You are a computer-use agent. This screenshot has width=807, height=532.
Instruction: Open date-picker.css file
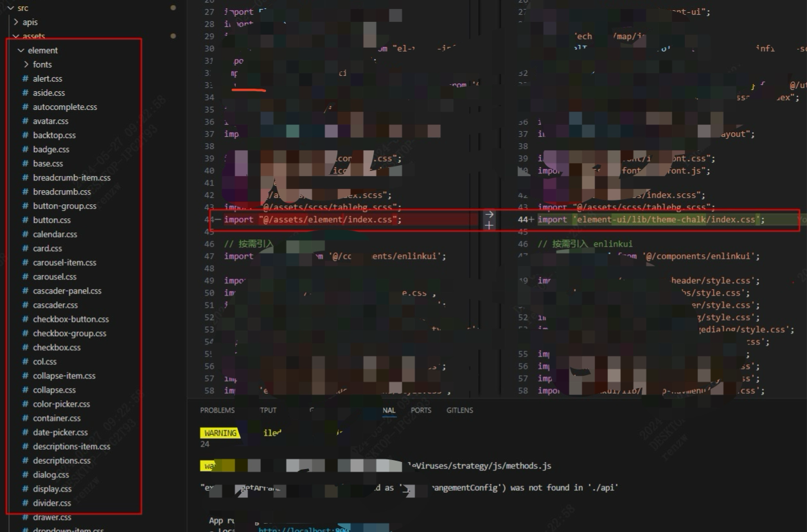[60, 432]
